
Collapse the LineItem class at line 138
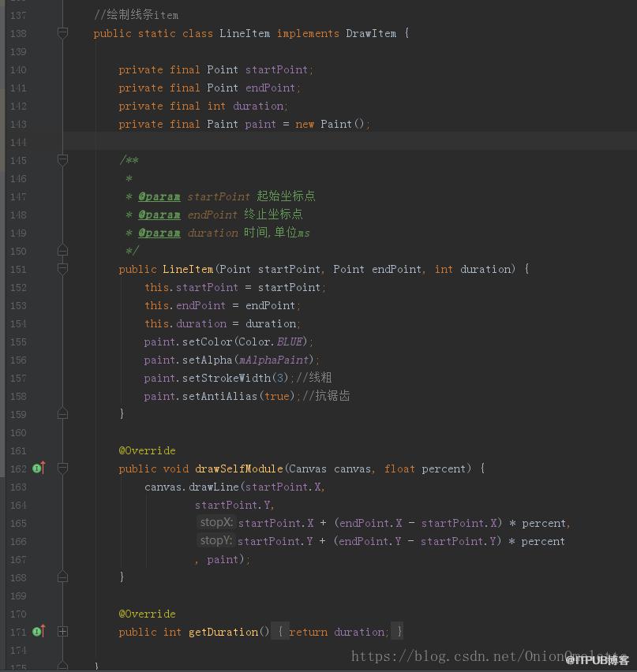coord(62,33)
